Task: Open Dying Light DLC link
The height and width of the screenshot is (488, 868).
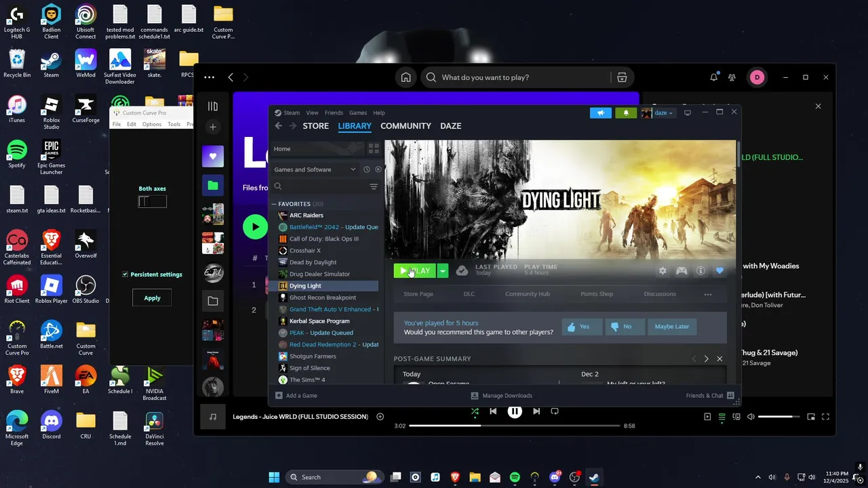Action: [x=469, y=294]
